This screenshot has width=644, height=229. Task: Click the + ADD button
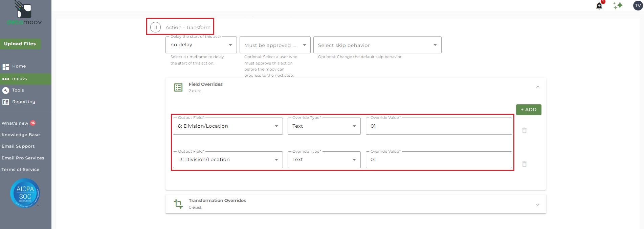tap(528, 110)
